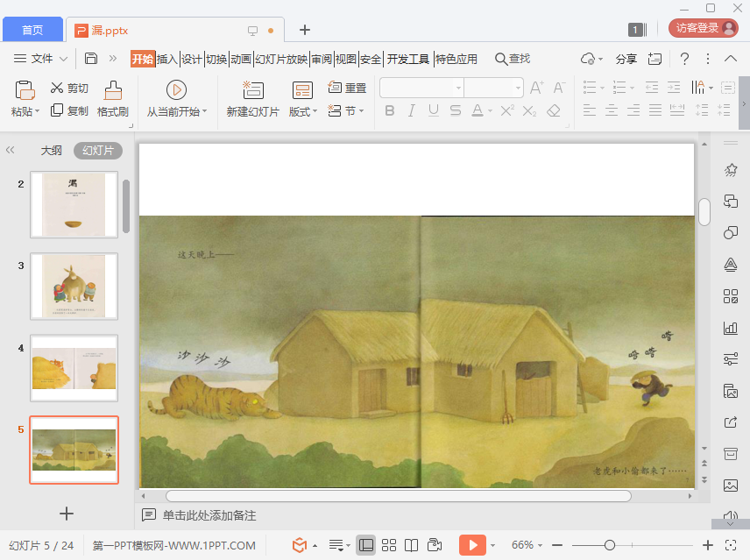Open the Paste dropdown arrow
The image size is (750, 560).
(x=37, y=111)
